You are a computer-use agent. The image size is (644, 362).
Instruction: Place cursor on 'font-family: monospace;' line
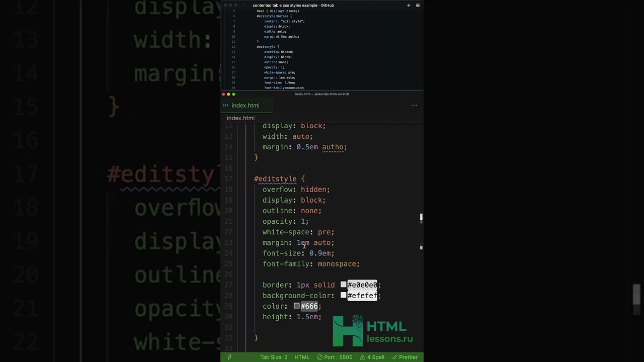[311, 263]
